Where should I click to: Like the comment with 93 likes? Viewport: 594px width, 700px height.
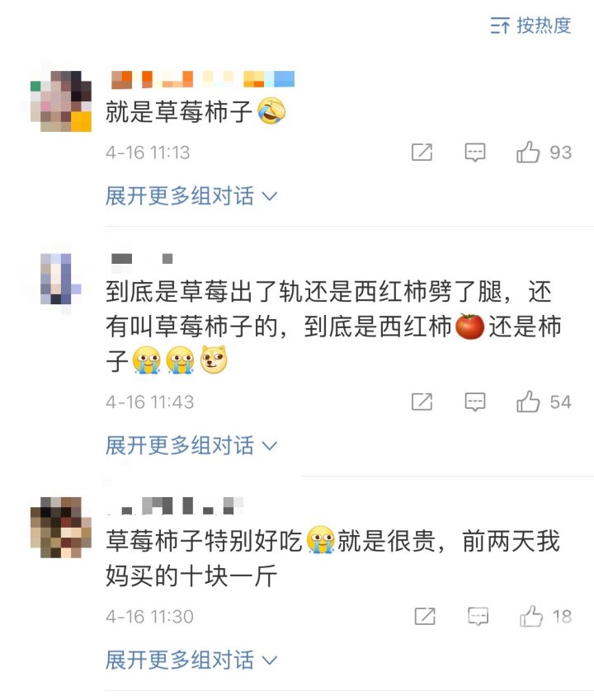tap(528, 152)
